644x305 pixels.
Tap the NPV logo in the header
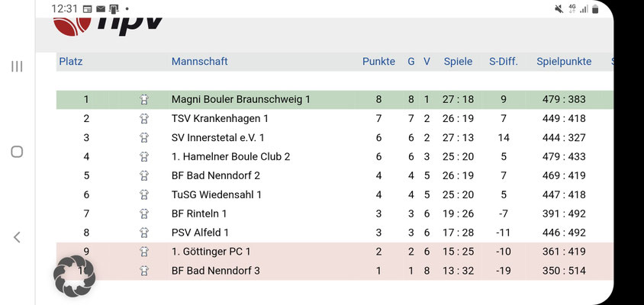(108, 26)
